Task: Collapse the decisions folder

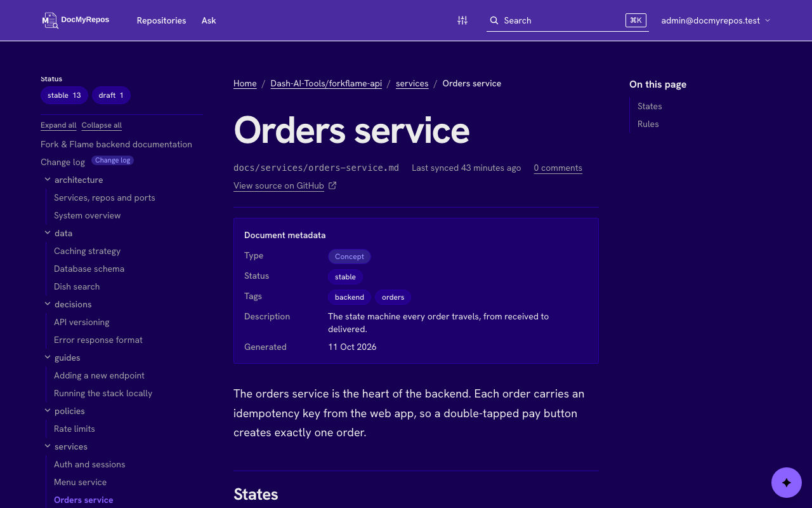Action: click(x=48, y=304)
